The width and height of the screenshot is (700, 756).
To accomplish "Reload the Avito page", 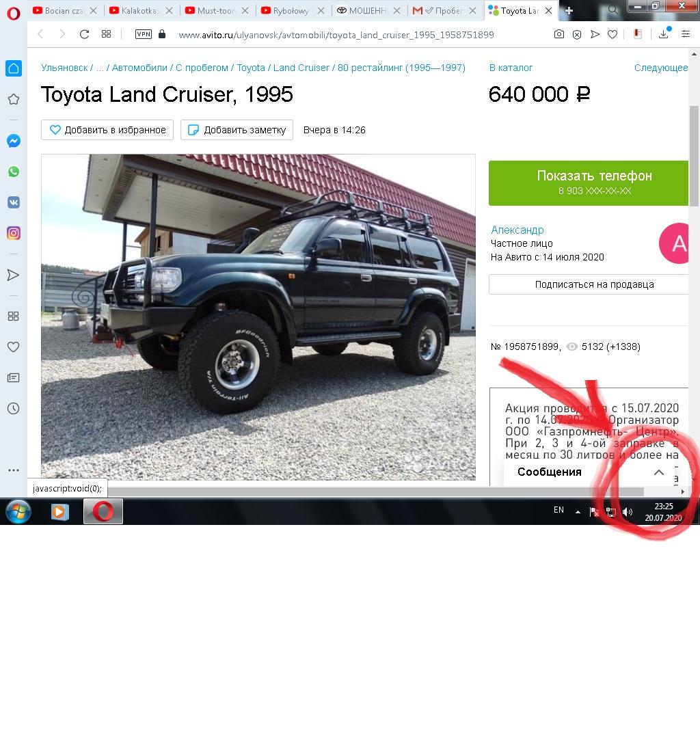I will click(84, 34).
